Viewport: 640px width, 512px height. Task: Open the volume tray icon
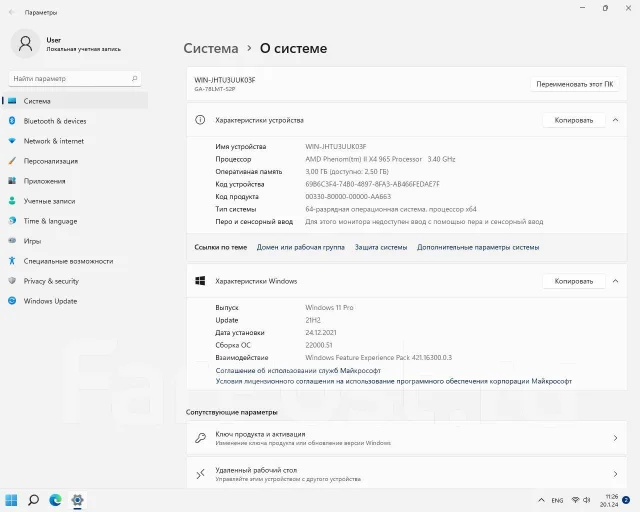coord(587,500)
